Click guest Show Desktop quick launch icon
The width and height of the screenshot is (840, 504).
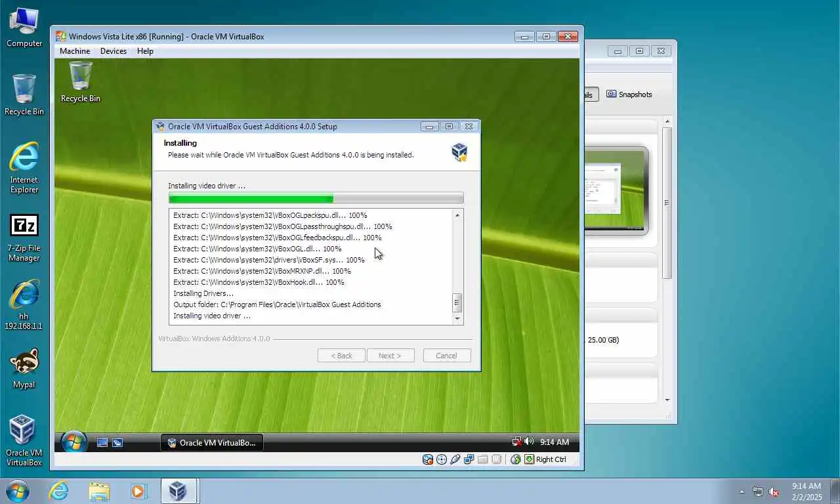click(102, 443)
